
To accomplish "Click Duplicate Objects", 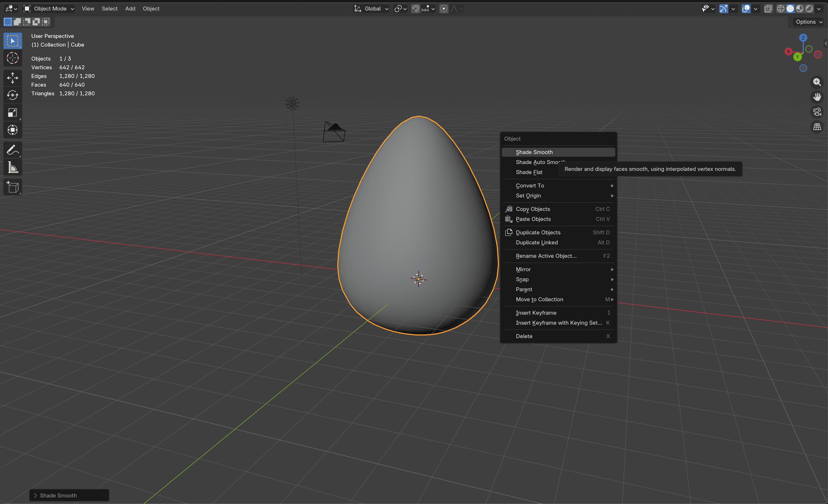I will pos(558,233).
